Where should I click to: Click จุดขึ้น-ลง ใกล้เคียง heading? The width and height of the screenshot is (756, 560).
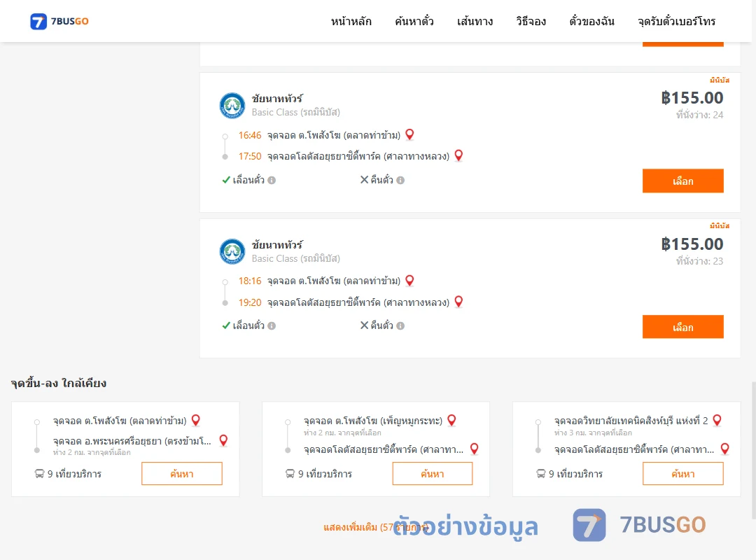(59, 383)
